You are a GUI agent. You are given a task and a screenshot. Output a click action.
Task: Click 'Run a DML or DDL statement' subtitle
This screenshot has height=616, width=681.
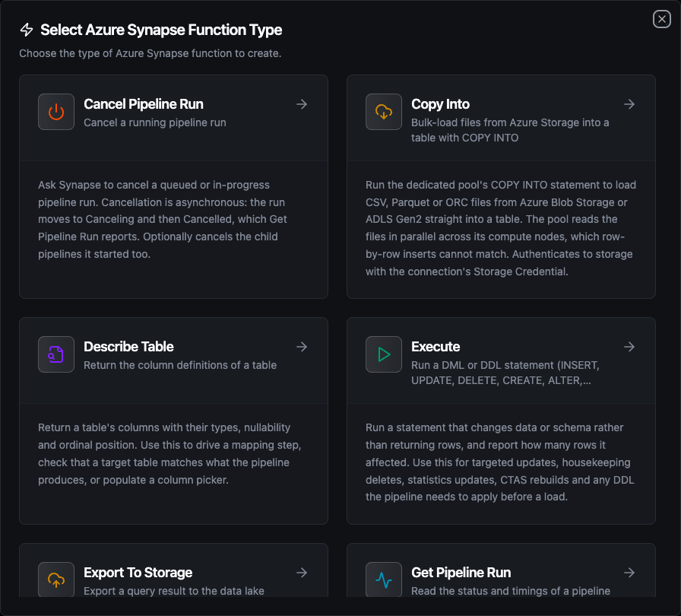[x=505, y=373]
